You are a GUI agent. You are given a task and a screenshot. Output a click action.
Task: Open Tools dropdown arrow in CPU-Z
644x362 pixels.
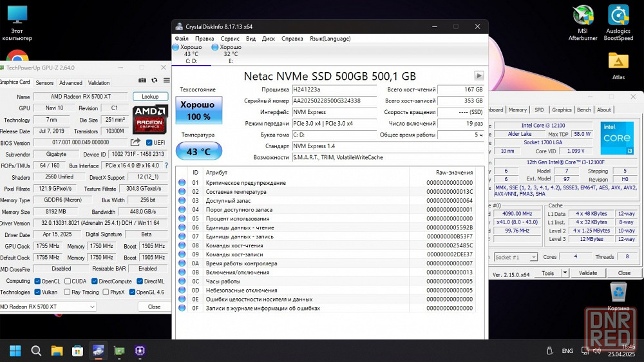(565, 273)
